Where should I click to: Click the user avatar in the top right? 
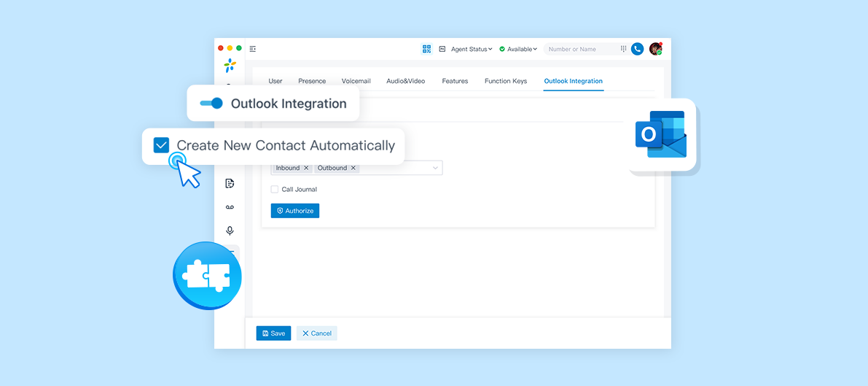pyautogui.click(x=655, y=49)
